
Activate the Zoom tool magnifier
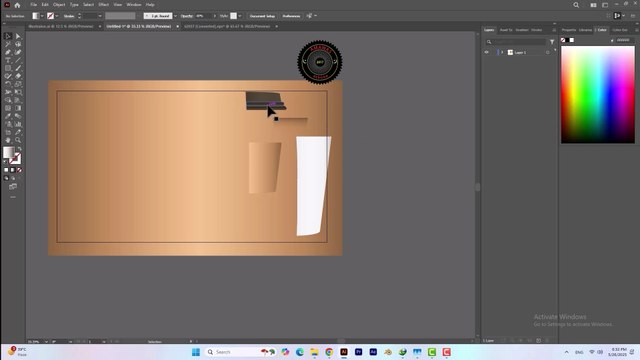click(x=18, y=140)
